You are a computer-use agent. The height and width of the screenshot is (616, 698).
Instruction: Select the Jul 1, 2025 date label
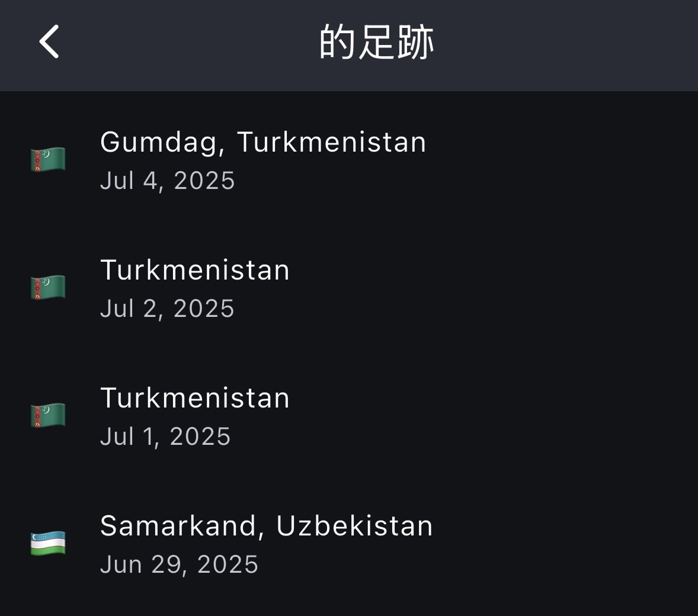[165, 437]
